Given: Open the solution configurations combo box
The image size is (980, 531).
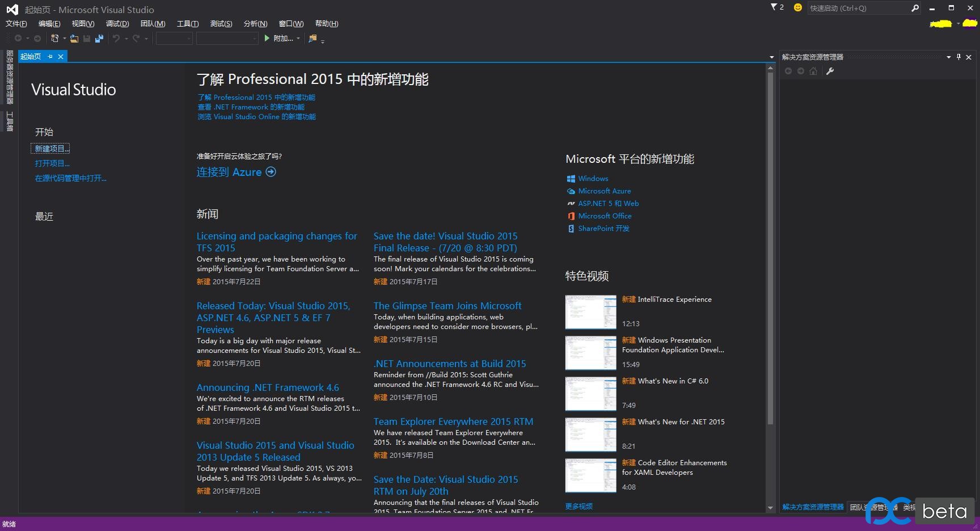Looking at the screenshot, I should [174, 39].
